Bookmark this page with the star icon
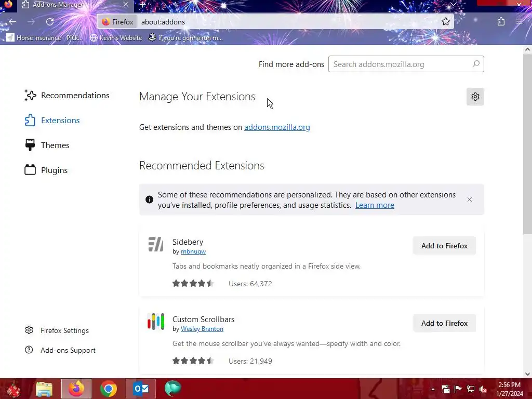The image size is (532, 399). [x=445, y=22]
